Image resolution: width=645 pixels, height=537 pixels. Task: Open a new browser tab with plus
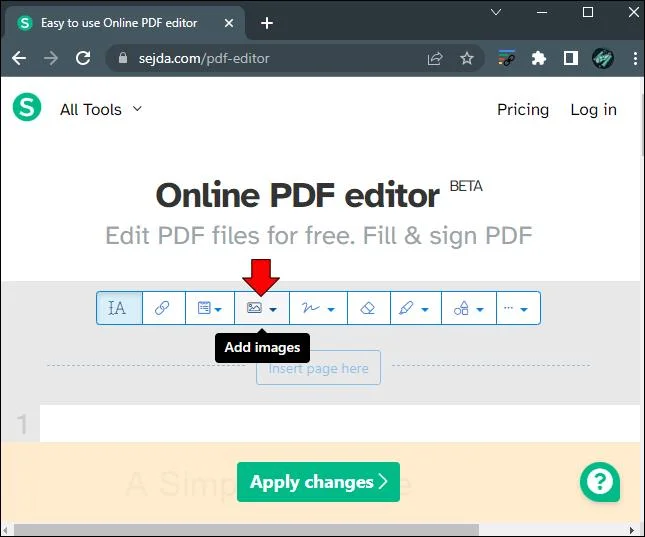[x=267, y=23]
